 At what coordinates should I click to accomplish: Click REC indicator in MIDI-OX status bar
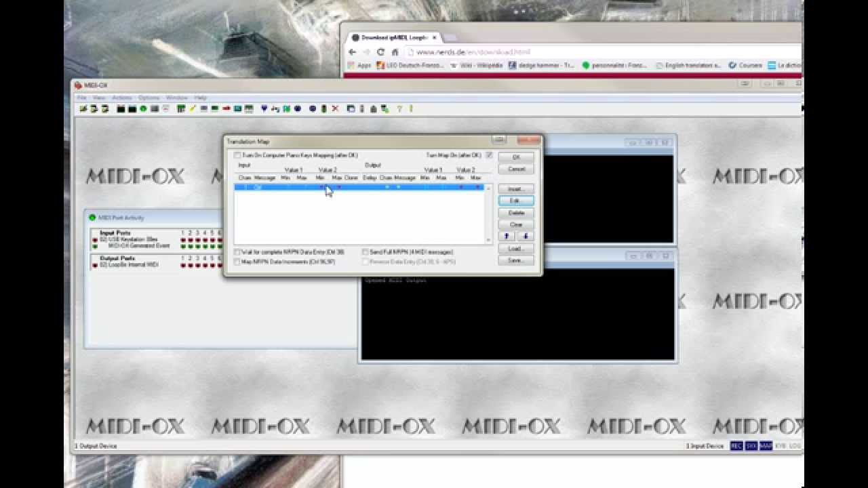point(736,446)
